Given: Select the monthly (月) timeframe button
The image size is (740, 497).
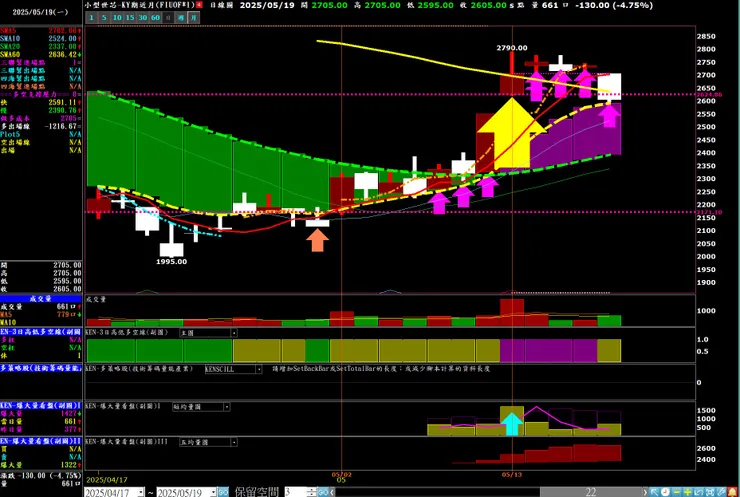Looking at the screenshot, I should (x=193, y=17).
